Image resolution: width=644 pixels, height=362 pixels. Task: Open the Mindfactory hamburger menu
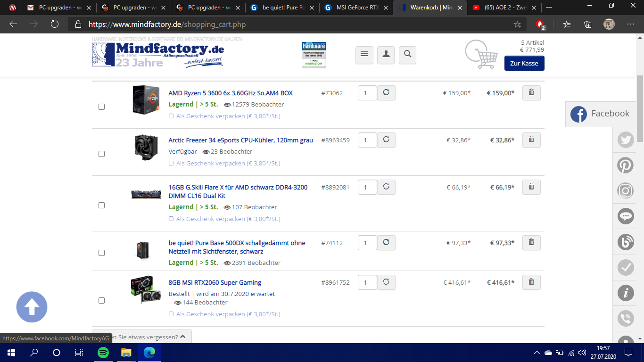click(x=364, y=55)
